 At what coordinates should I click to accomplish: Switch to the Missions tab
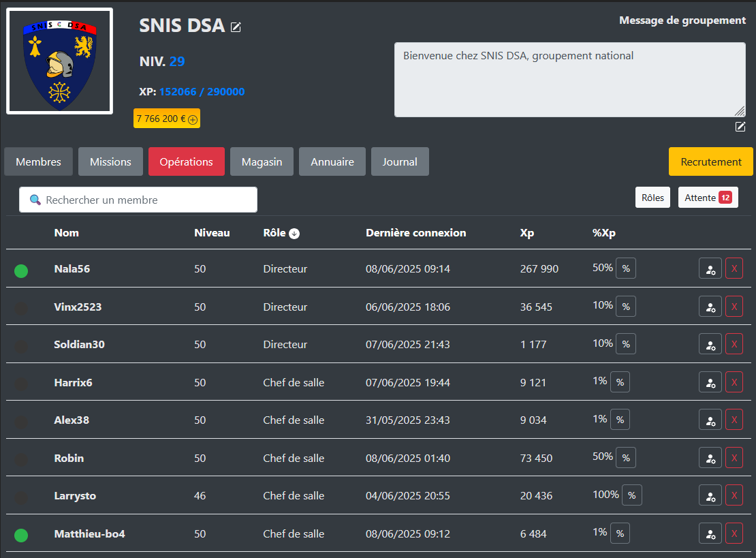point(110,162)
